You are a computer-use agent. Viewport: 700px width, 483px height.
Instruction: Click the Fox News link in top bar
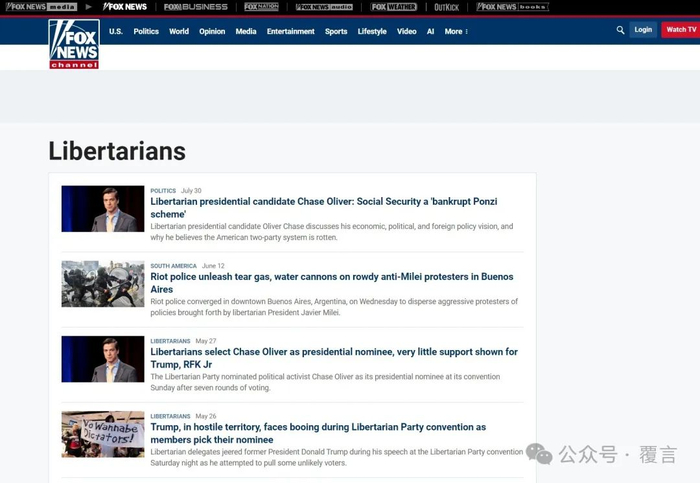pos(125,7)
